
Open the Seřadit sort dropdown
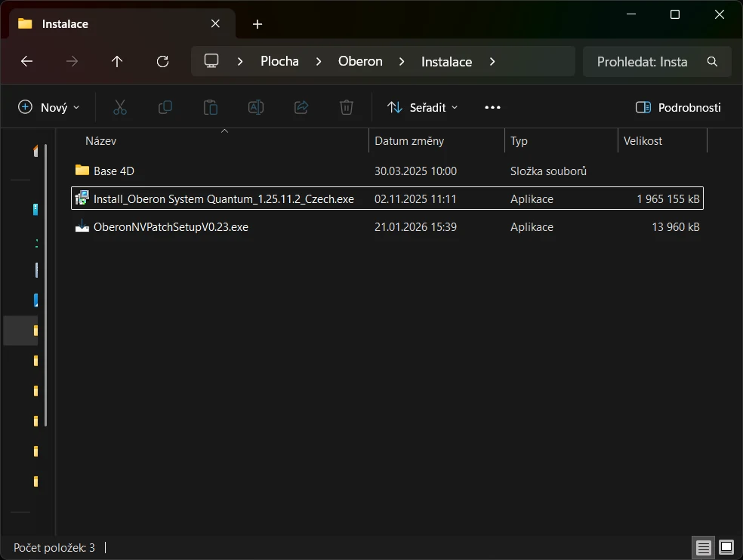[423, 107]
